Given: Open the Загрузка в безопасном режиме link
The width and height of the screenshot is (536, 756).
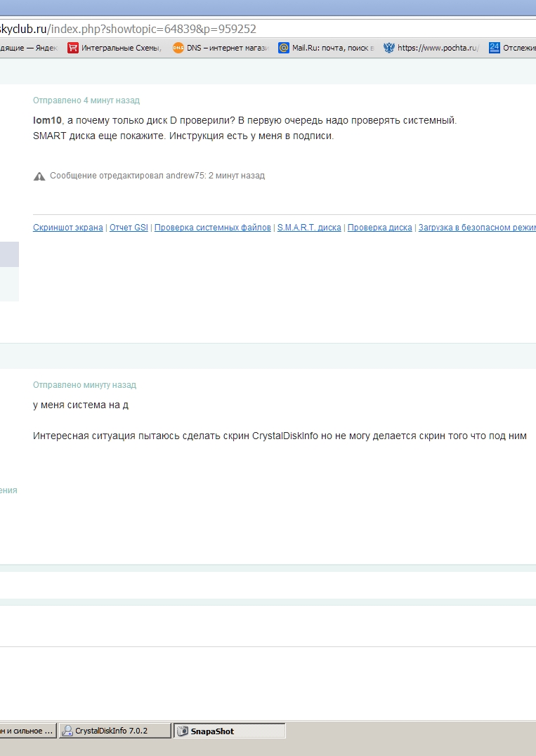Looking at the screenshot, I should (x=477, y=228).
